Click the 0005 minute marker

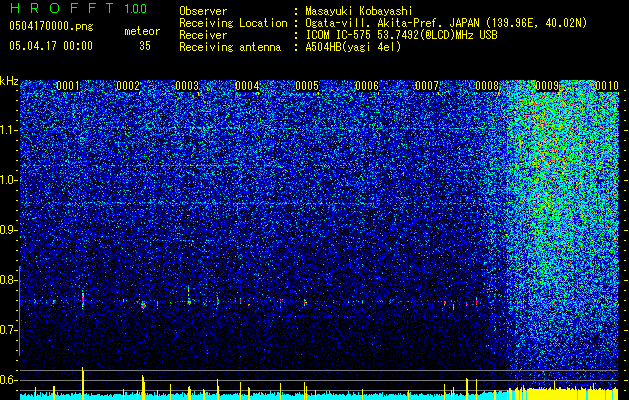point(307,86)
